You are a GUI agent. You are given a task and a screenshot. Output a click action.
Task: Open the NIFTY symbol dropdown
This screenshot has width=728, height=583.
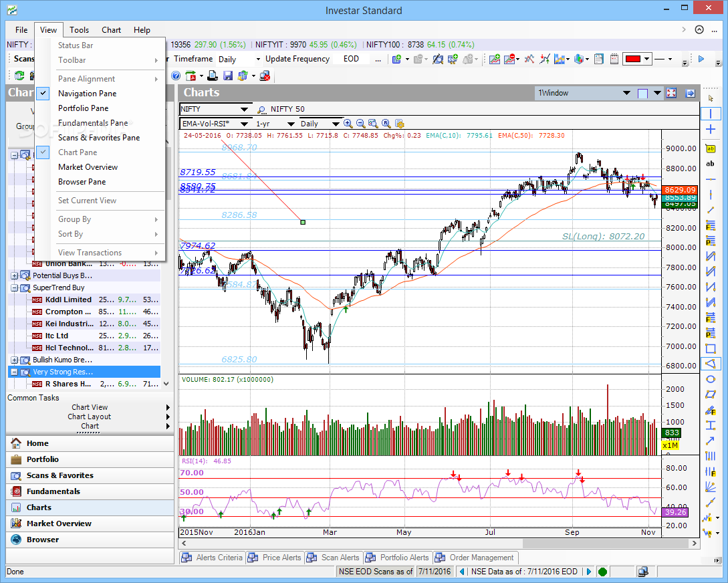coord(244,109)
